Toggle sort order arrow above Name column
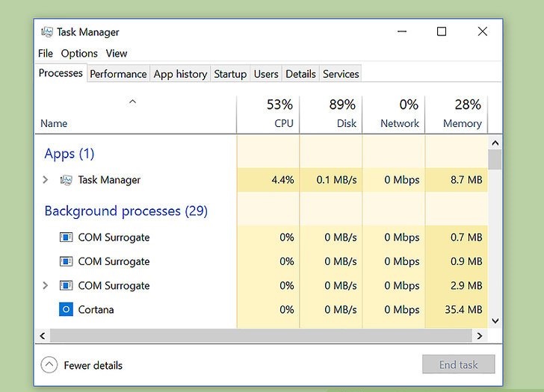 tap(132, 102)
